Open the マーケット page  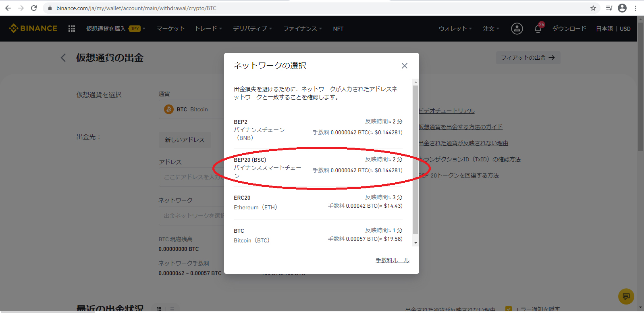point(170,29)
